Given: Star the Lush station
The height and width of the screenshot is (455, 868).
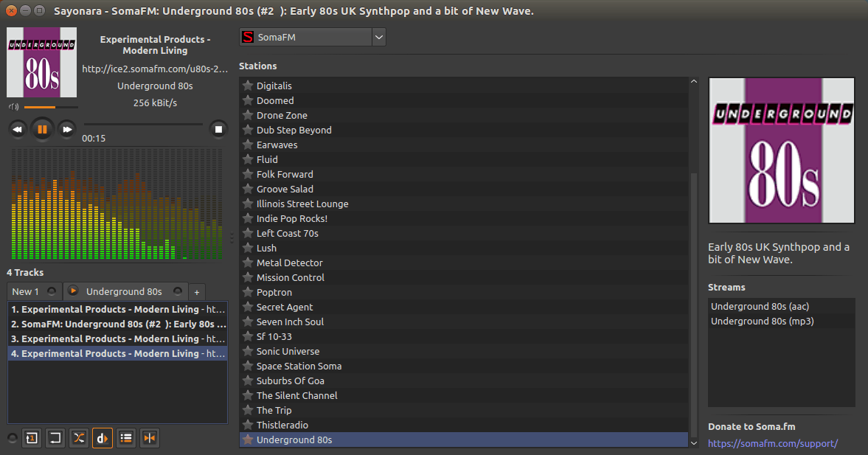Looking at the screenshot, I should 248,248.
